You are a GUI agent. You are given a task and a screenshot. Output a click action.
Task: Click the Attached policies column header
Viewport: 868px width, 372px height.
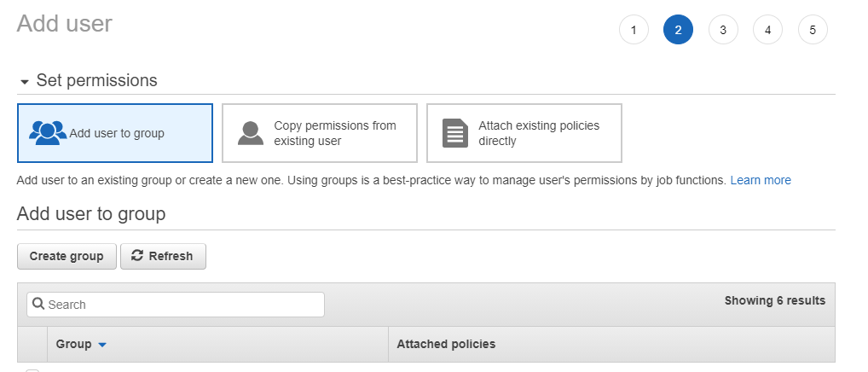click(x=446, y=344)
